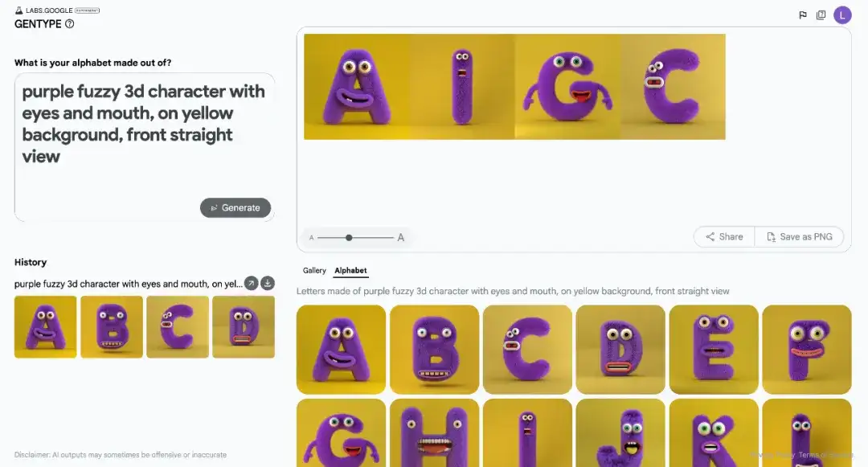Viewport: 868px width, 467px height.
Task: Download the history alphabet set
Action: click(x=268, y=283)
